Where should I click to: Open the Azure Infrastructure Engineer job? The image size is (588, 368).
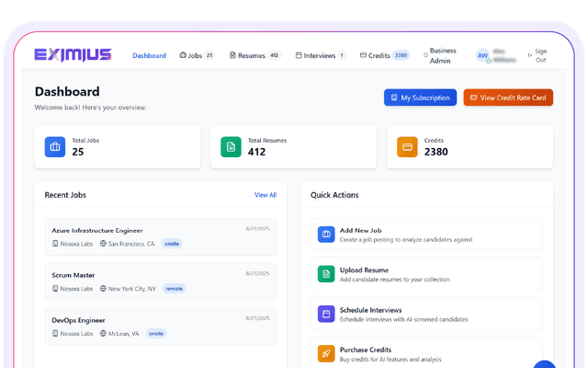97,230
